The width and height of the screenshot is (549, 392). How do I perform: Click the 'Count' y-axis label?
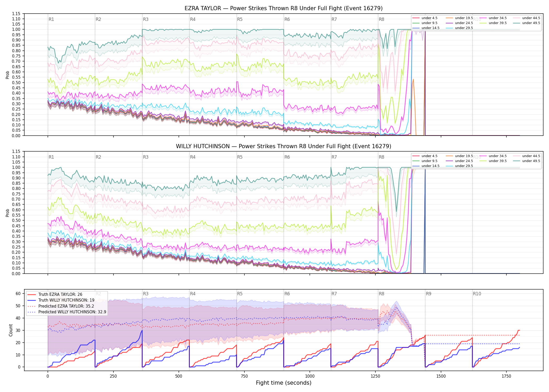coord(11,330)
